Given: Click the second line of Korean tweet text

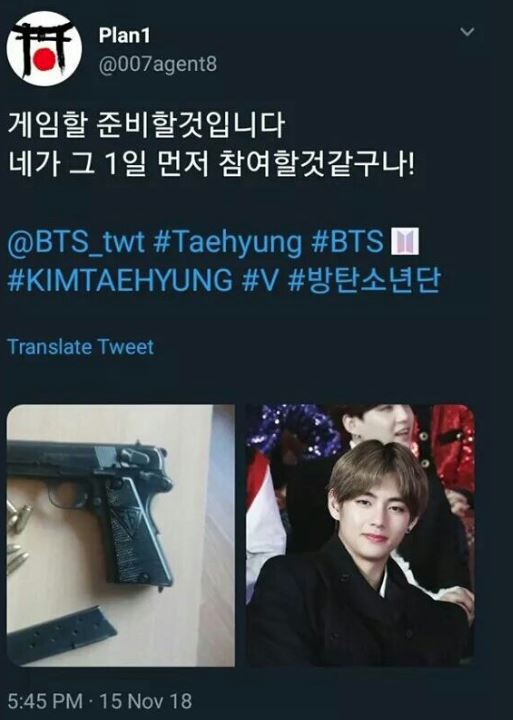Looking at the screenshot, I should [211, 164].
